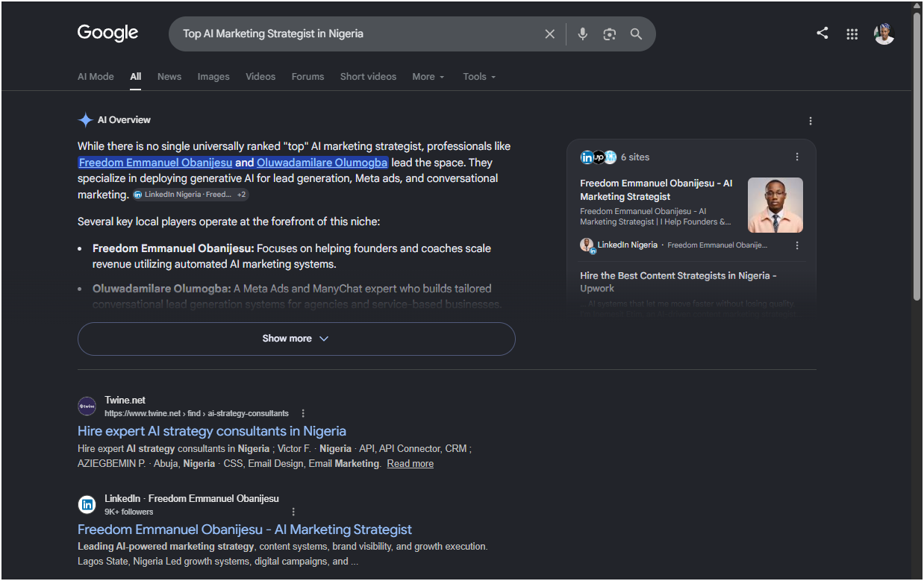The height and width of the screenshot is (581, 924).
Task: Open the Google apps grid
Action: click(x=852, y=34)
